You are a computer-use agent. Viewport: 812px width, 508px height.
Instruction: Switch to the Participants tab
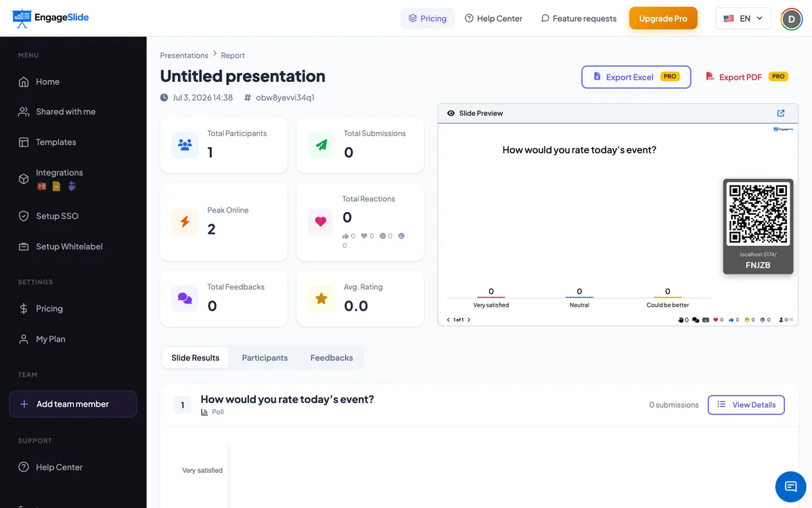tap(265, 358)
